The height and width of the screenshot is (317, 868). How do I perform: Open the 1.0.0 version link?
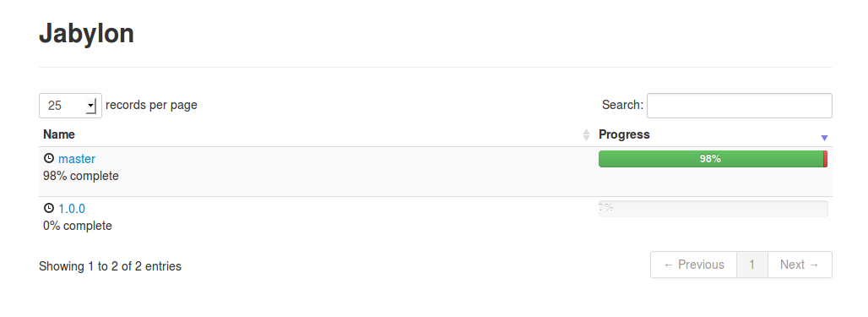(72, 209)
